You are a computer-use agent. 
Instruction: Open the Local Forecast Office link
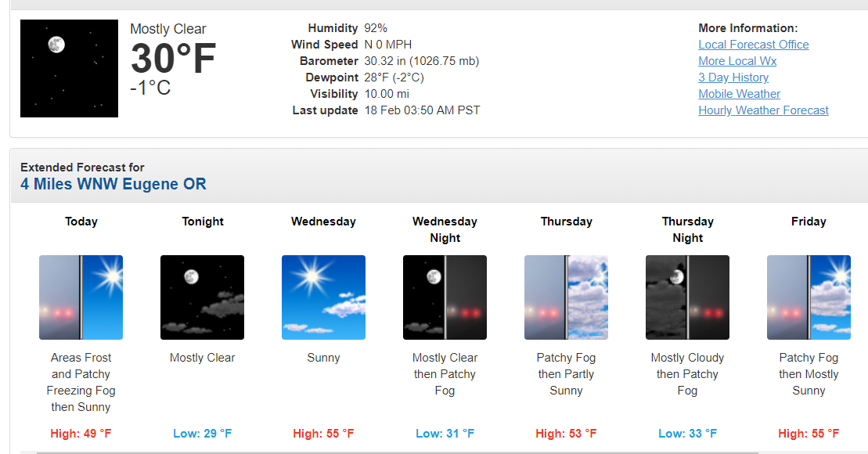coord(754,45)
